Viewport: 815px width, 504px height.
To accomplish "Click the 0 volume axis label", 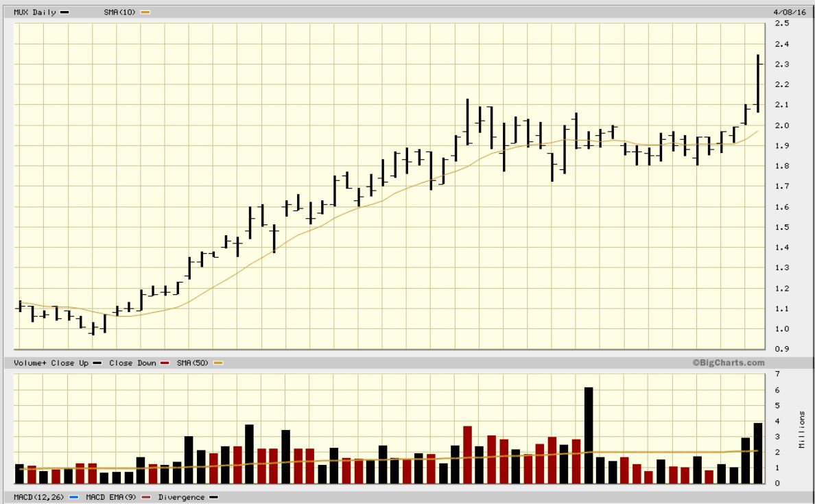I will coord(777,483).
